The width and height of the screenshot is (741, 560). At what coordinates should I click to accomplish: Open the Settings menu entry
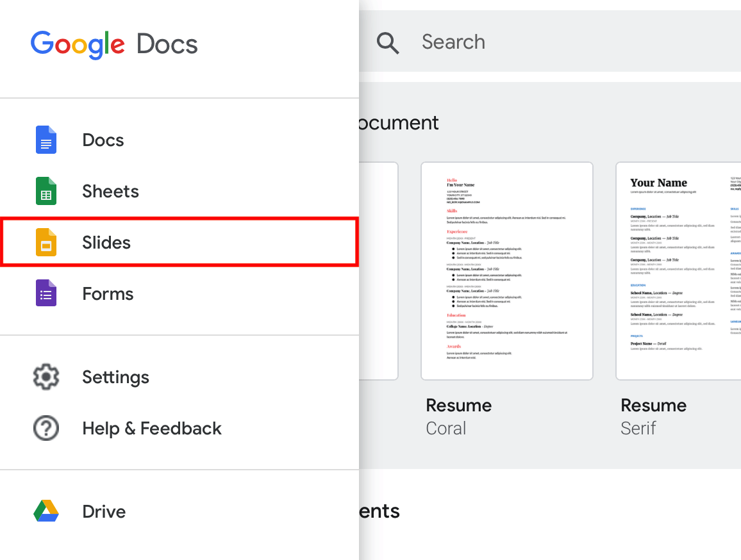179,377
